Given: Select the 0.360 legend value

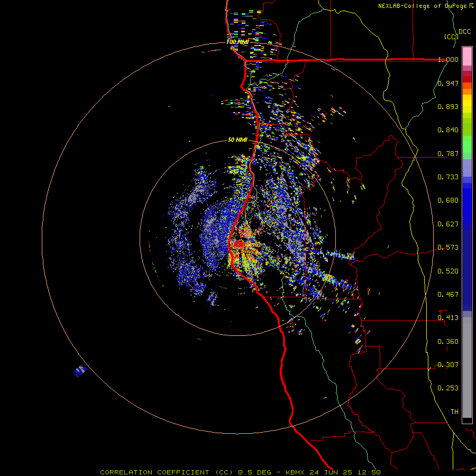Looking at the screenshot, I should 448,342.
